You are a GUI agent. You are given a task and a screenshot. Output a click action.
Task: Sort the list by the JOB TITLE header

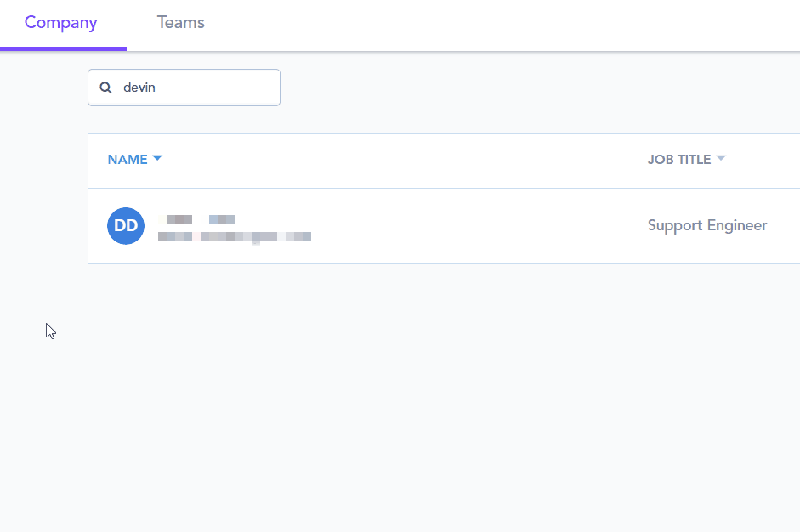point(679,160)
